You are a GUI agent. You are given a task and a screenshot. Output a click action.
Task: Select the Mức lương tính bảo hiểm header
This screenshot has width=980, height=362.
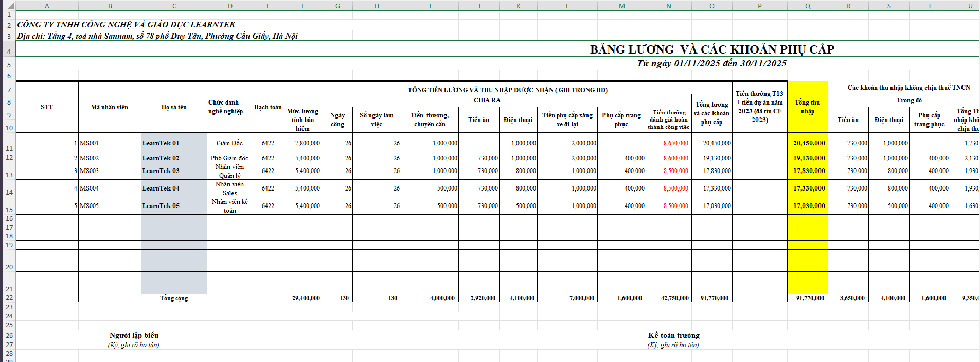coord(302,119)
